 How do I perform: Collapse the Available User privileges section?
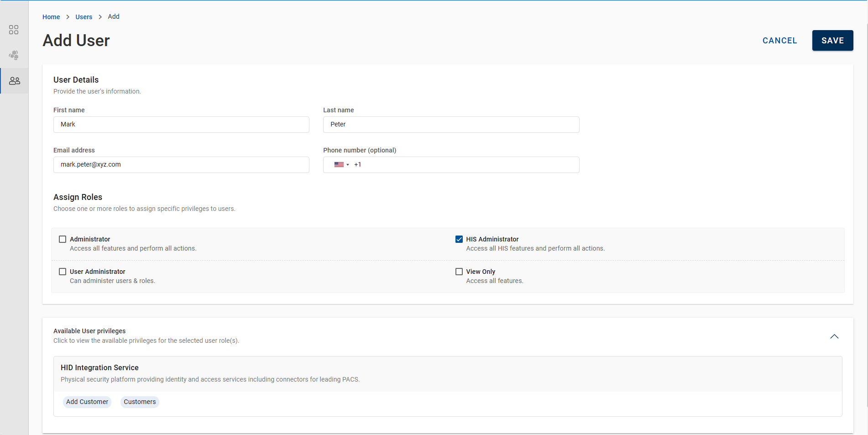[834, 336]
